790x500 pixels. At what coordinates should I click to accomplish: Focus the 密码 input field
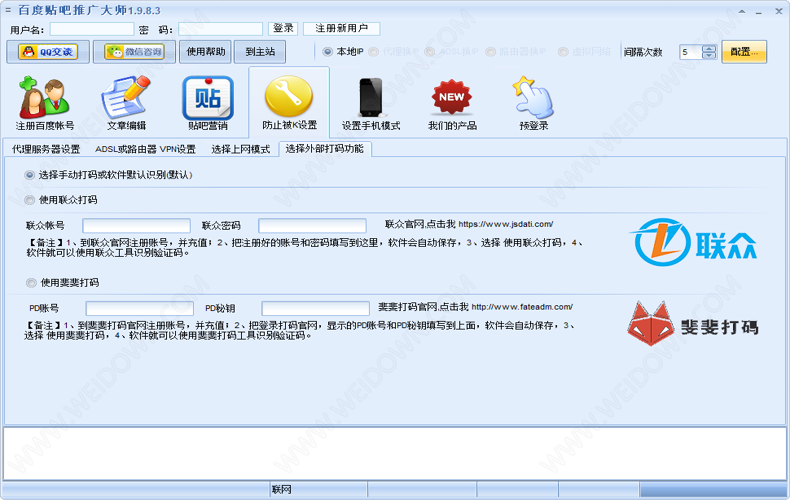pyautogui.click(x=220, y=29)
